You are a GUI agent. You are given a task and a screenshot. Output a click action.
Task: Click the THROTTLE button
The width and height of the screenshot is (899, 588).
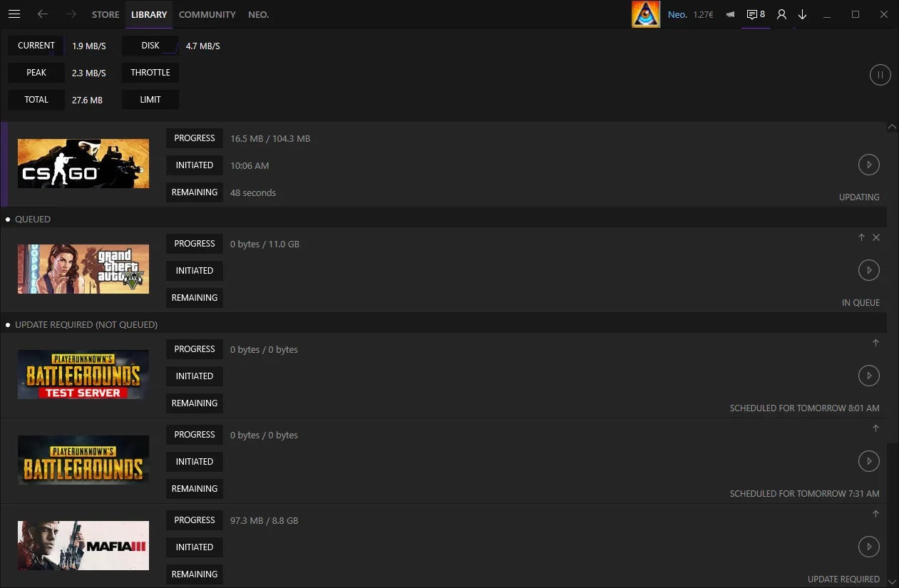click(150, 72)
